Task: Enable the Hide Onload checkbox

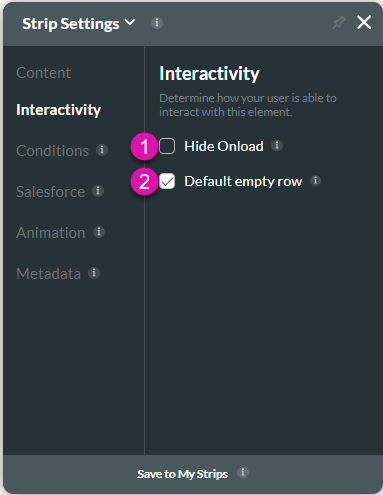Action: pyautogui.click(x=167, y=146)
